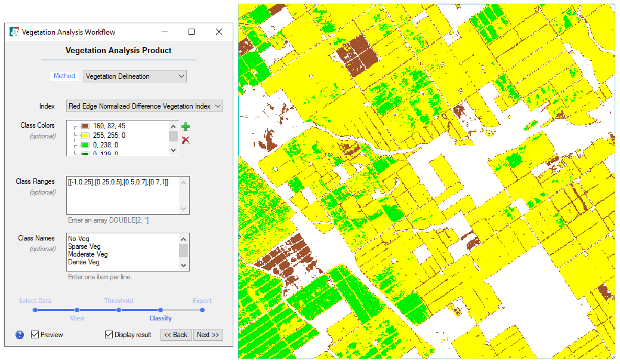Click the application icon in the title bar

point(14,32)
